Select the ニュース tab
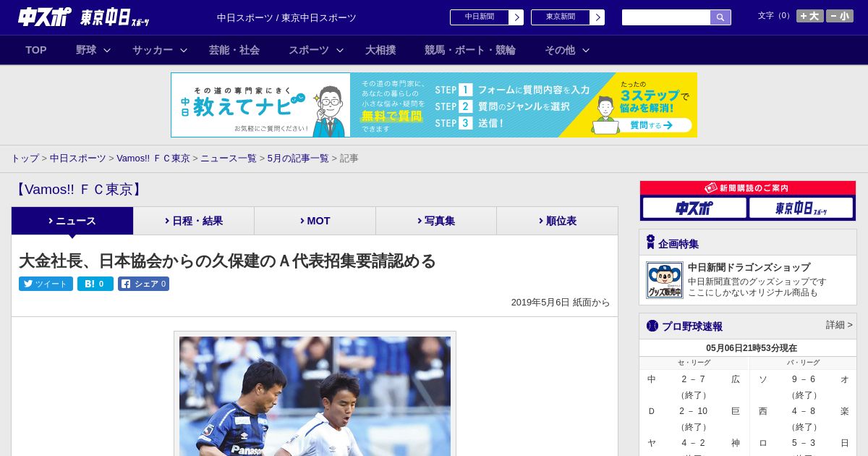Screen dimensions: 868x456 click(72, 221)
